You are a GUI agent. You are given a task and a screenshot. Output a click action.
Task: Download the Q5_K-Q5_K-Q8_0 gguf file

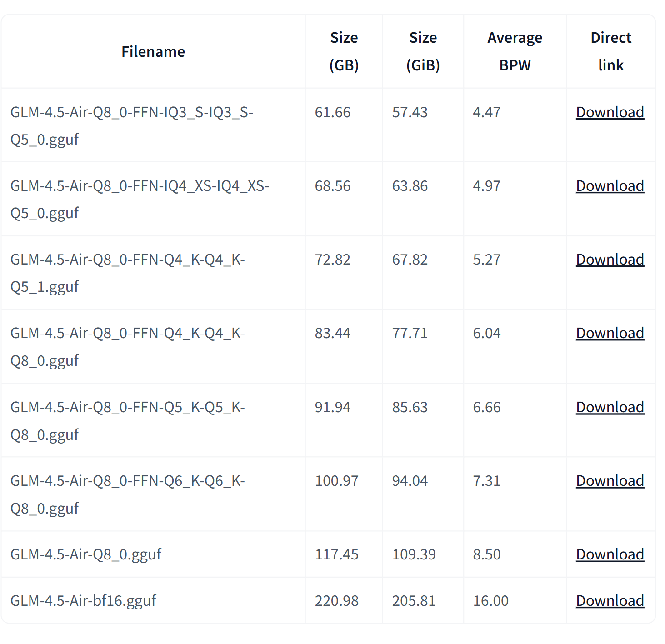coord(610,407)
